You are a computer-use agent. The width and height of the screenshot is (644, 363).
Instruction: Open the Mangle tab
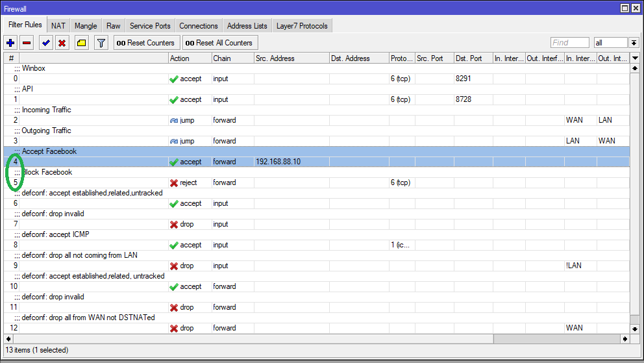[x=86, y=25]
